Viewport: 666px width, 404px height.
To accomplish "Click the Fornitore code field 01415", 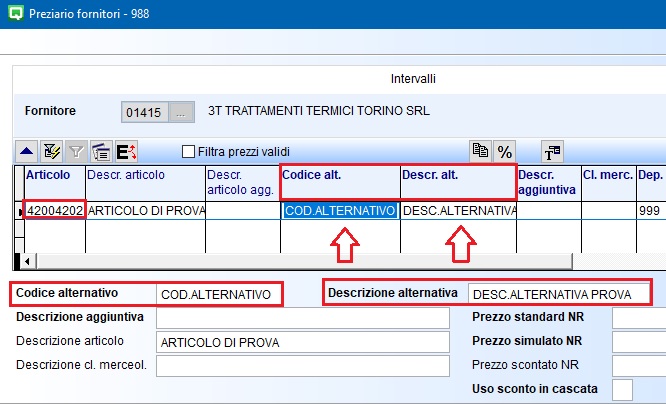I will click(x=145, y=110).
